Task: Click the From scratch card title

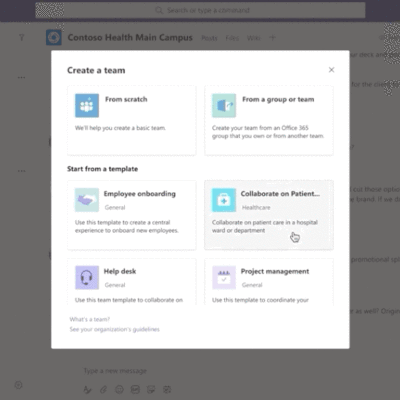Action: coord(126,99)
